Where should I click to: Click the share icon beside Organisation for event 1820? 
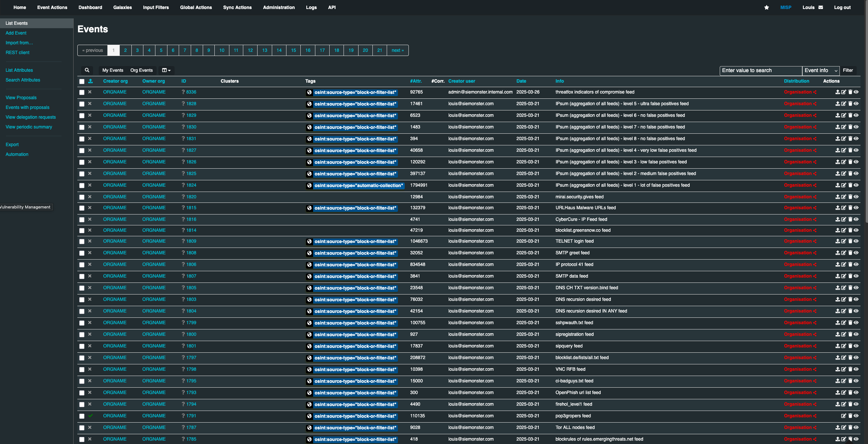pos(815,197)
